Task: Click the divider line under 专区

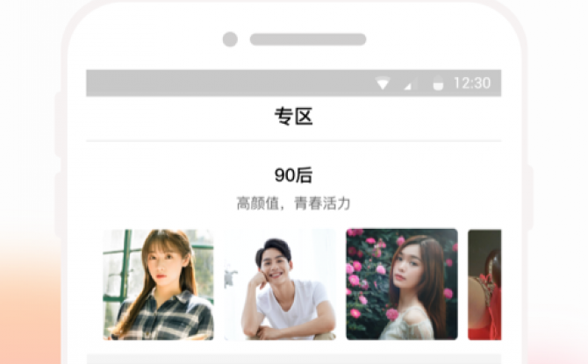Action: pyautogui.click(x=294, y=141)
